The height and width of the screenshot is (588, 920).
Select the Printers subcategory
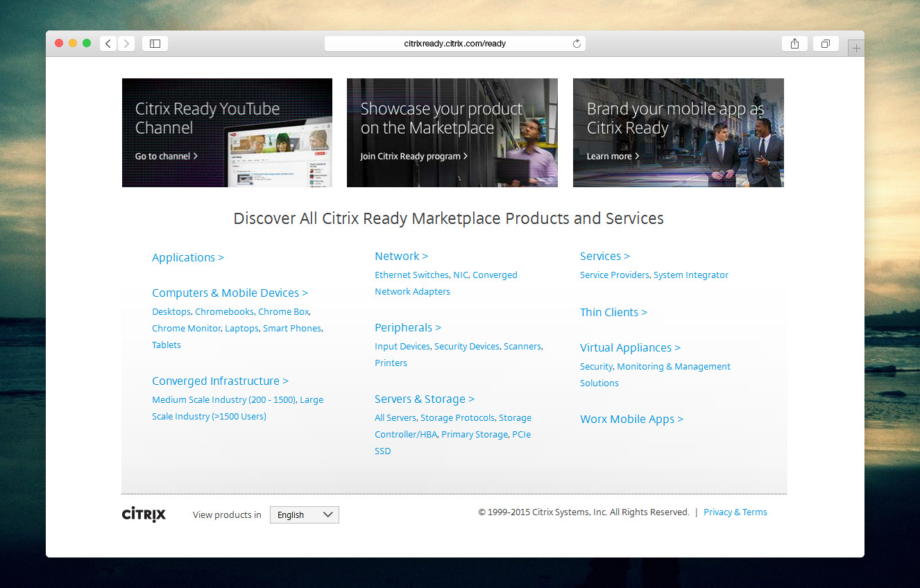click(391, 363)
